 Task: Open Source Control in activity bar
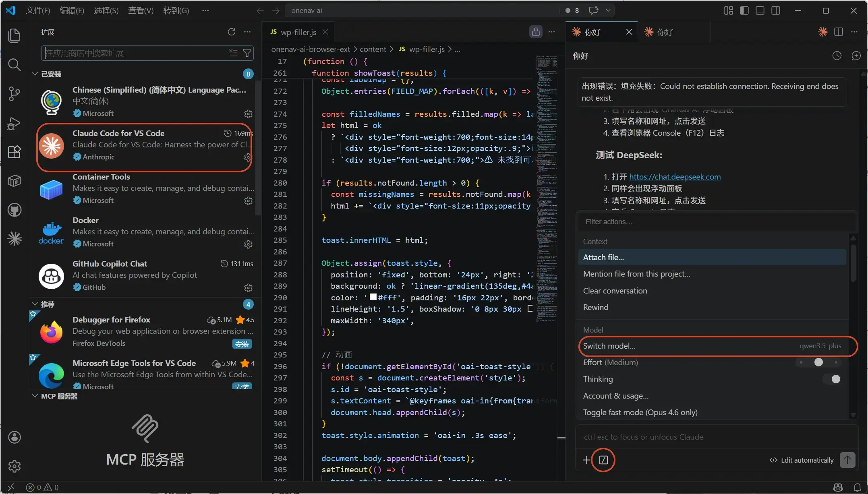15,94
